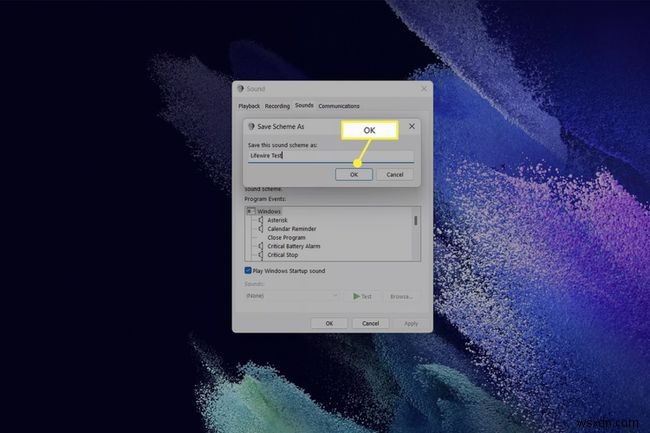Click the speaker icon beside Critical Stop

[261, 255]
